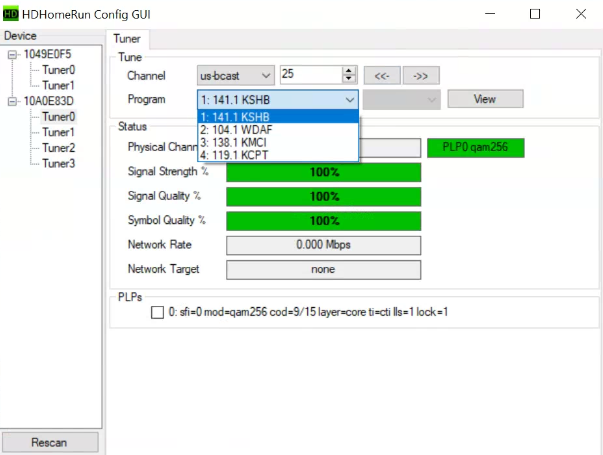This screenshot has height=455, width=603.
Task: Select Tuner1 under device 10A0E83D
Action: (x=58, y=132)
